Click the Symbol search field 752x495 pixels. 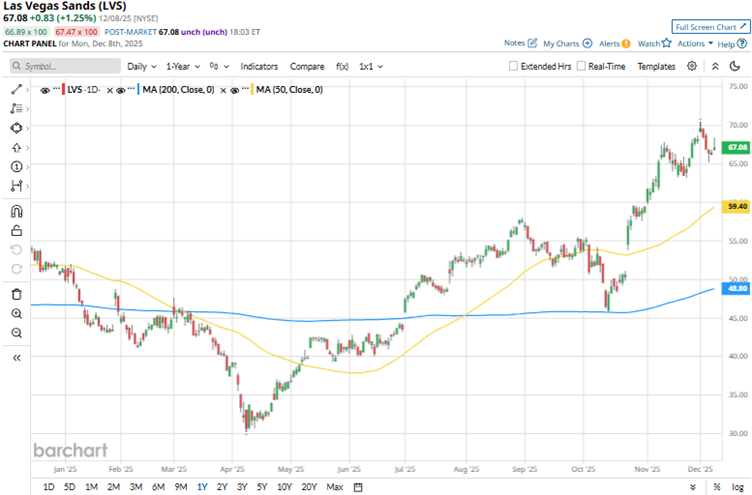(x=60, y=66)
